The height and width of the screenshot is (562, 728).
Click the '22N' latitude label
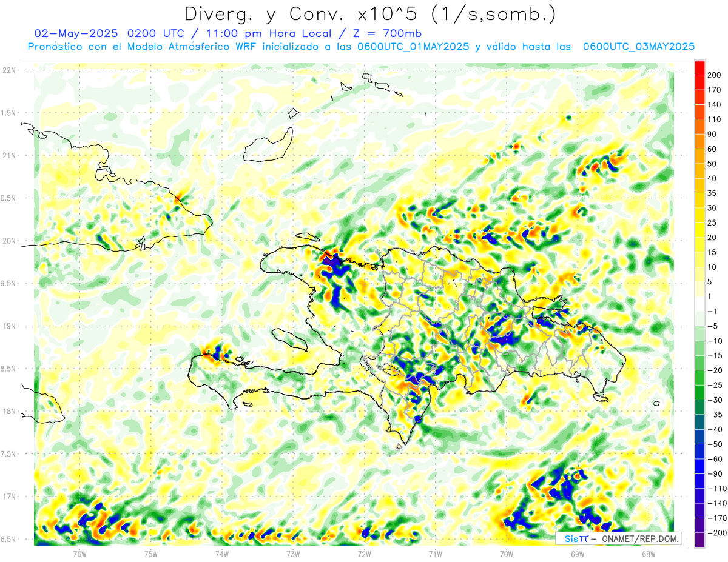9,70
